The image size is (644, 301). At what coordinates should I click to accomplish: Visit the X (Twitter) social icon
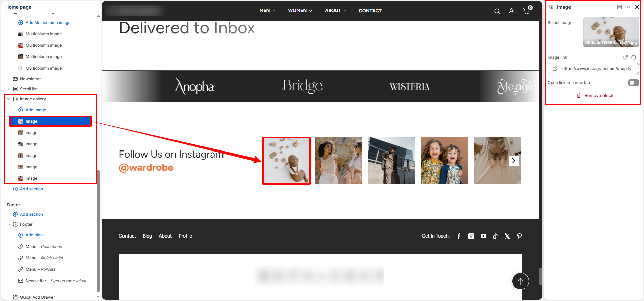[x=507, y=236]
